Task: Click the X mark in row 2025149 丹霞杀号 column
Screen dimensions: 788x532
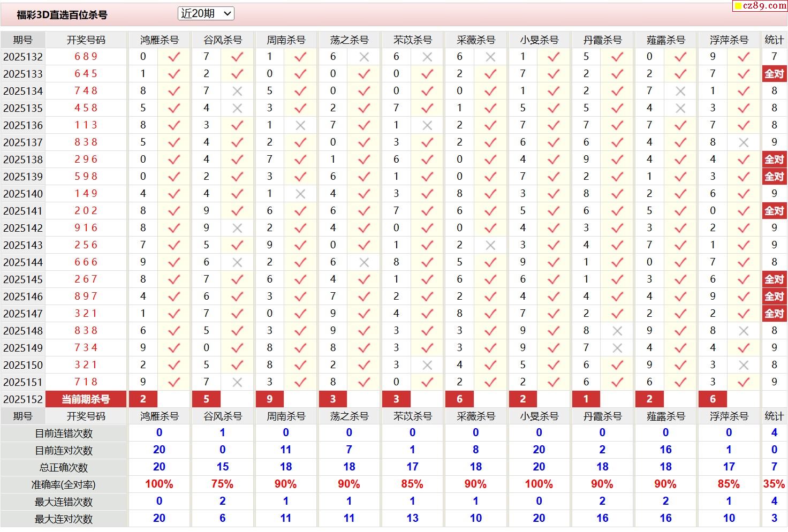Action: click(x=617, y=348)
